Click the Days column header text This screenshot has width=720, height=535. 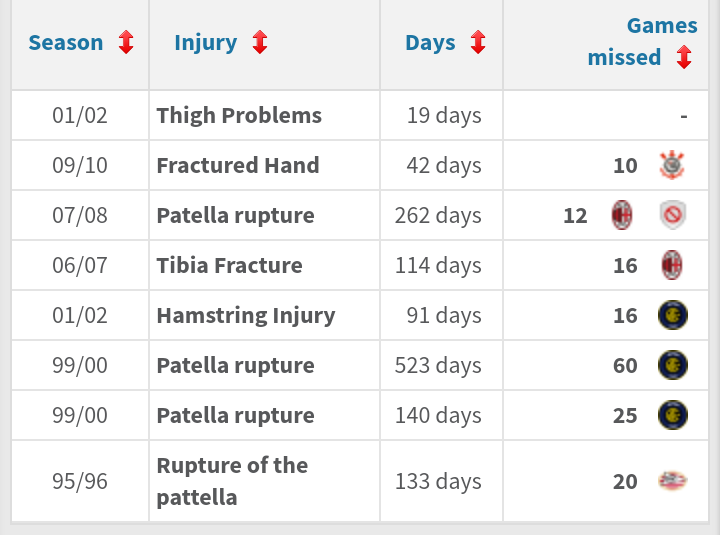430,43
